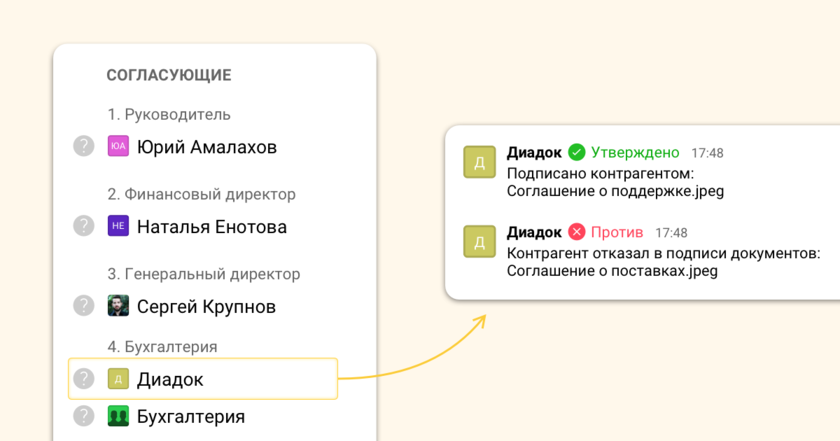840x441 pixels.
Task: Click the pink ЮА avatar
Action: (118, 146)
